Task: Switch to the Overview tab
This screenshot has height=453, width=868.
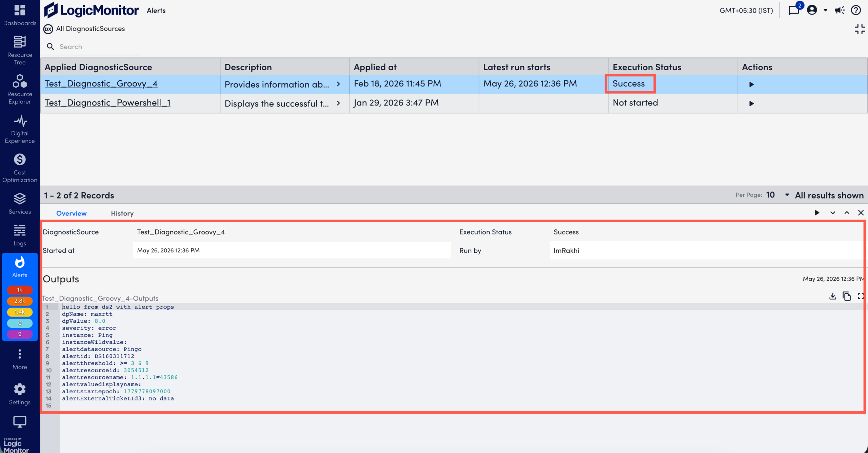Action: click(x=71, y=213)
